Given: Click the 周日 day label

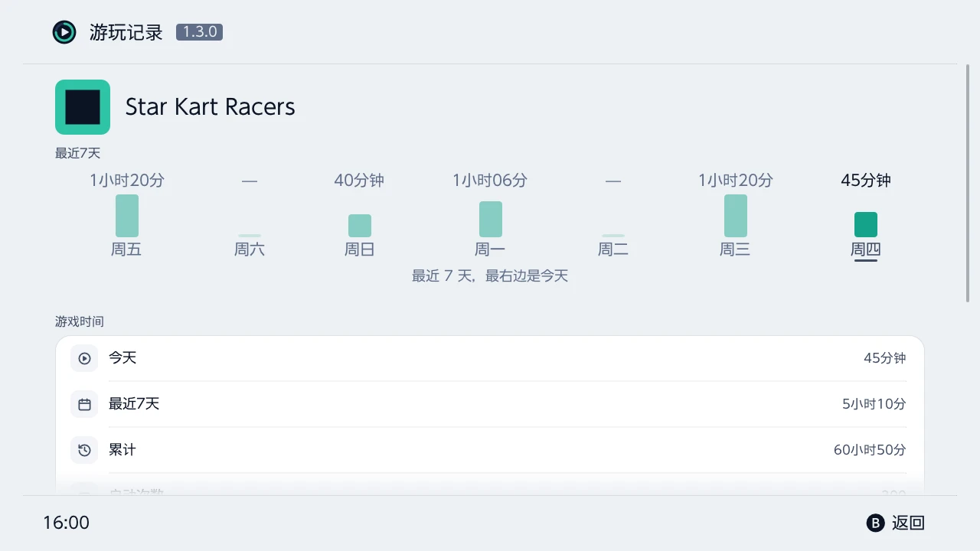Looking at the screenshot, I should (359, 249).
